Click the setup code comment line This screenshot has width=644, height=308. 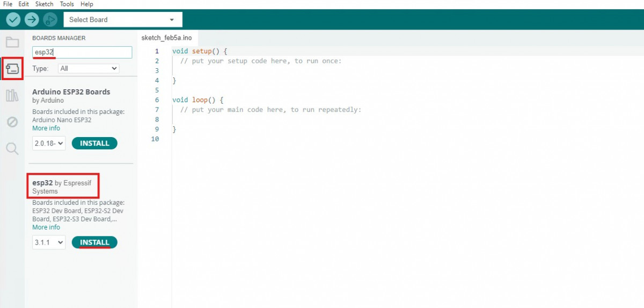(x=261, y=61)
